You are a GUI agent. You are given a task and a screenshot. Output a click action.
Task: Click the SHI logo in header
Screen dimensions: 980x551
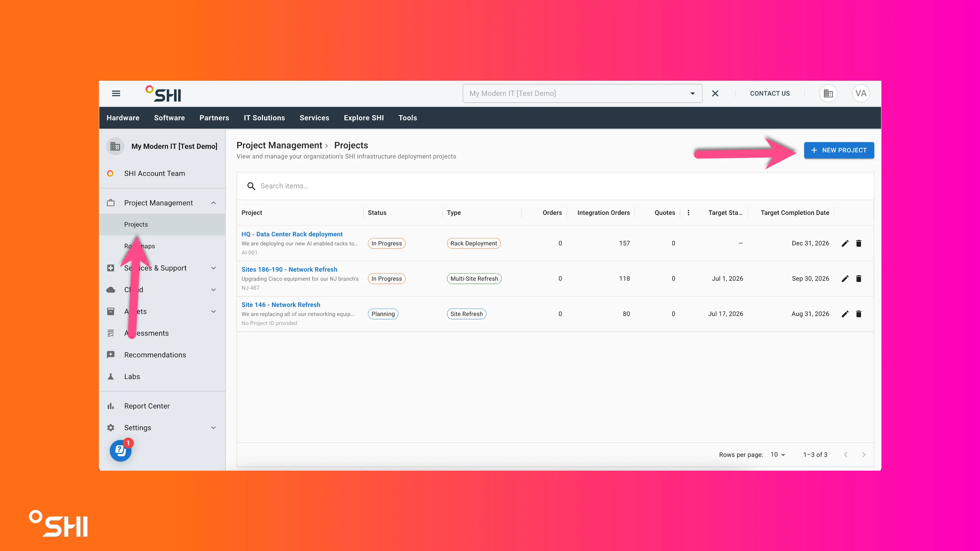tap(164, 94)
